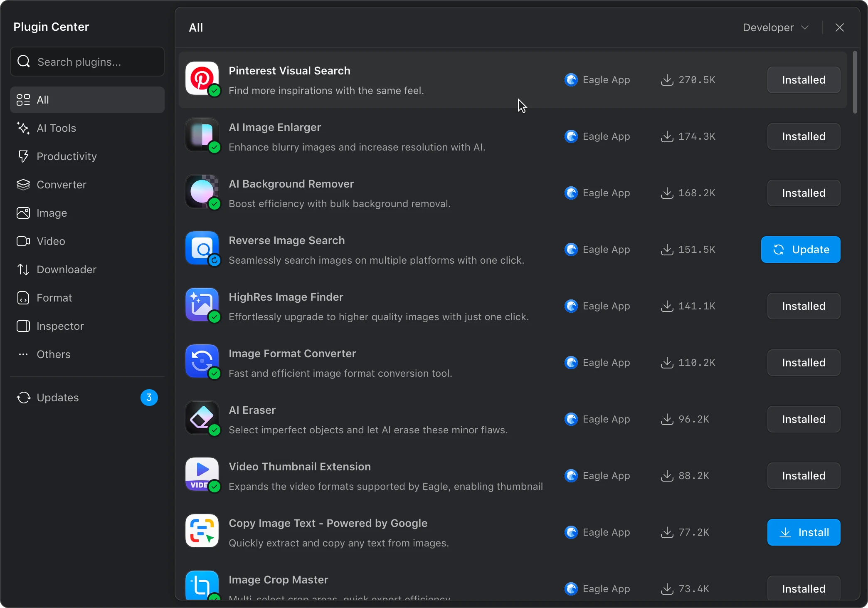Install the Copy Image Text plugin
This screenshot has width=868, height=608.
(804, 532)
